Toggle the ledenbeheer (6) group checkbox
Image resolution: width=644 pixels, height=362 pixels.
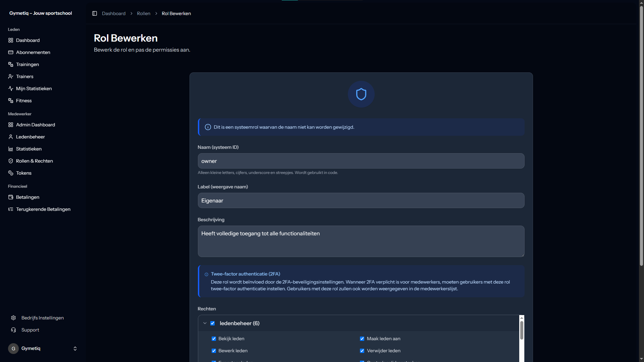(x=213, y=323)
